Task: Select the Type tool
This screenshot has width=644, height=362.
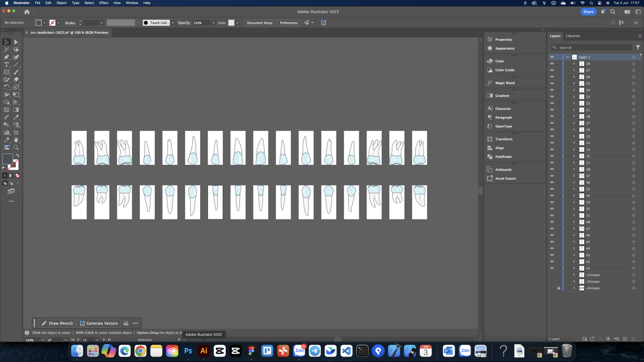Action: tap(7, 65)
